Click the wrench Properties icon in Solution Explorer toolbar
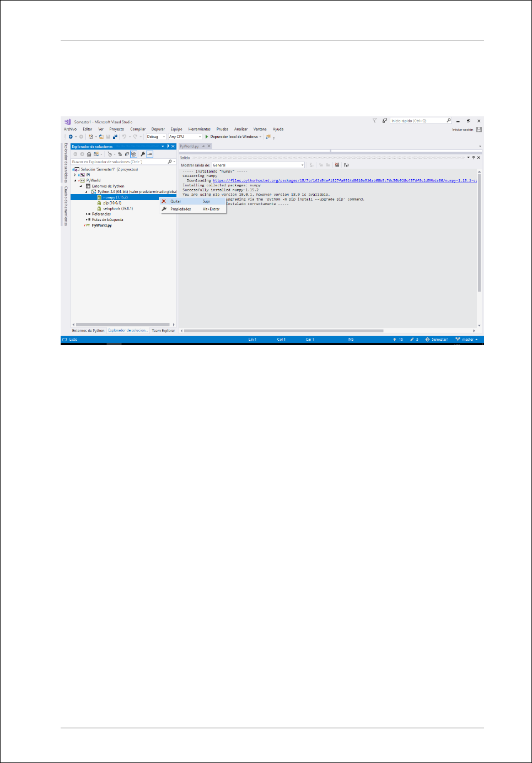 [143, 154]
